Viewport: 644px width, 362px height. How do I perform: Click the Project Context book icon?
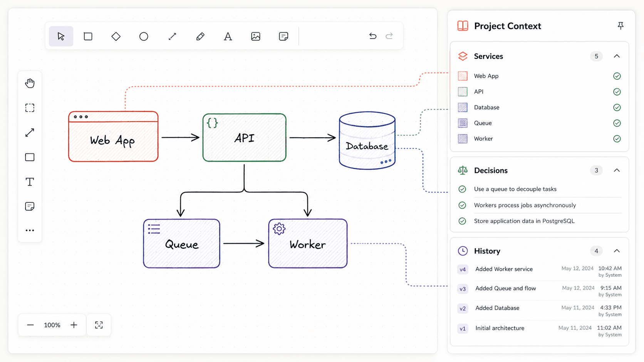click(463, 26)
